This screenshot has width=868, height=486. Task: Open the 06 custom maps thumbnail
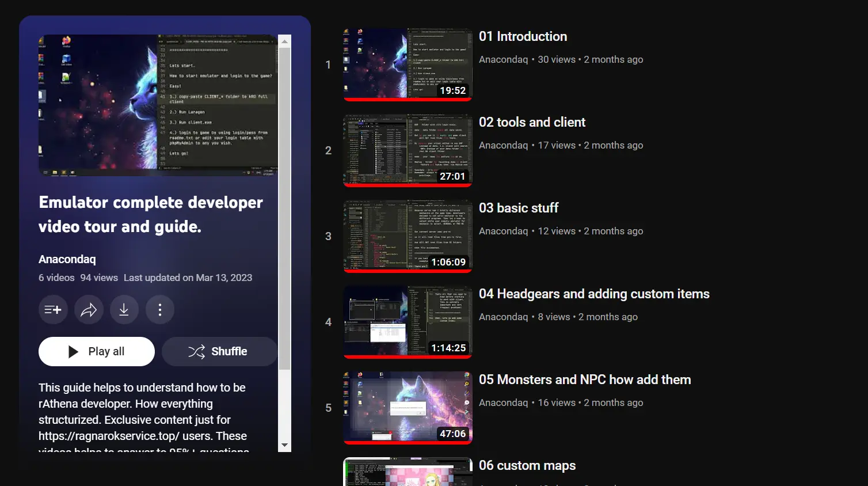(408, 472)
